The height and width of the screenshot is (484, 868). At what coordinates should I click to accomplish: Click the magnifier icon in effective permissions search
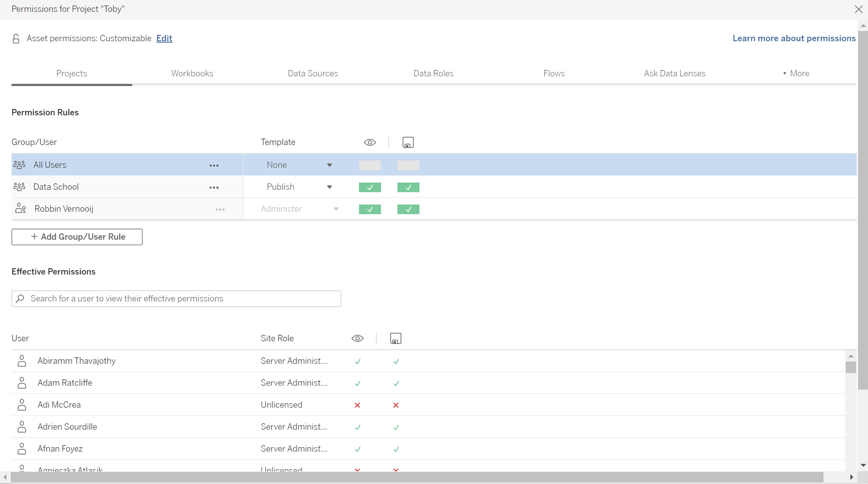click(x=20, y=298)
